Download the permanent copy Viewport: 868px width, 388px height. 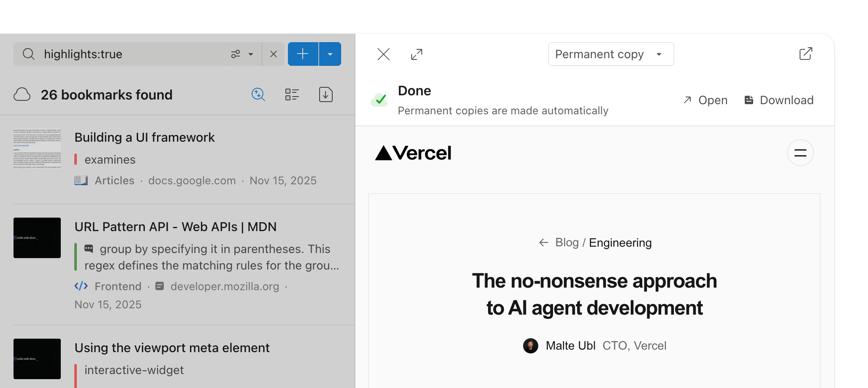pyautogui.click(x=779, y=100)
